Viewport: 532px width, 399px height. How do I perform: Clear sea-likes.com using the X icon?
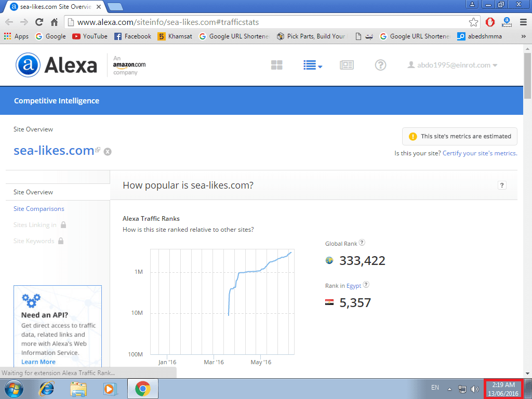point(108,152)
